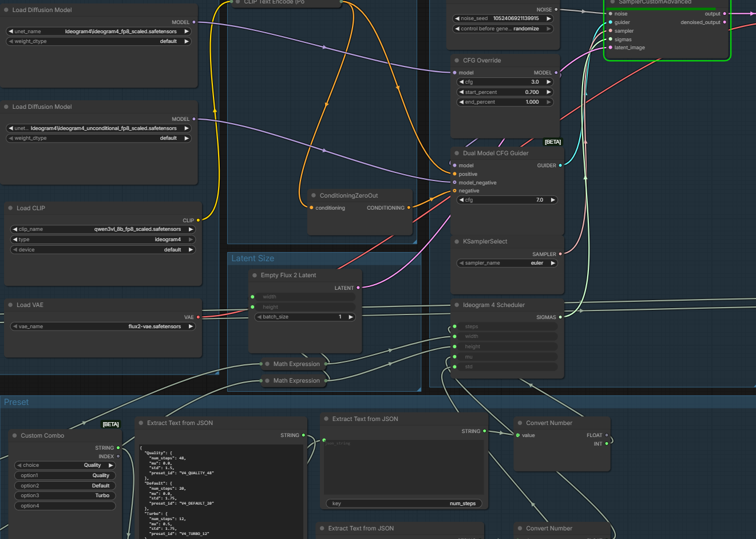Click the option3 field containing Turbo
Image resolution: width=756 pixels, height=539 pixels.
click(65, 495)
